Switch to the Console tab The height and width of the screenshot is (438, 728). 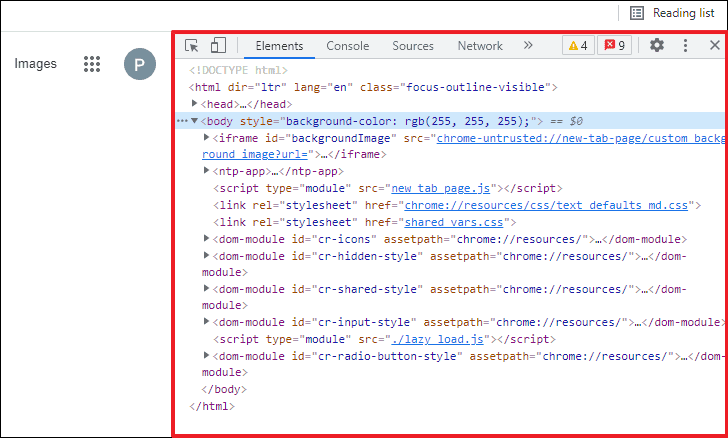click(348, 46)
